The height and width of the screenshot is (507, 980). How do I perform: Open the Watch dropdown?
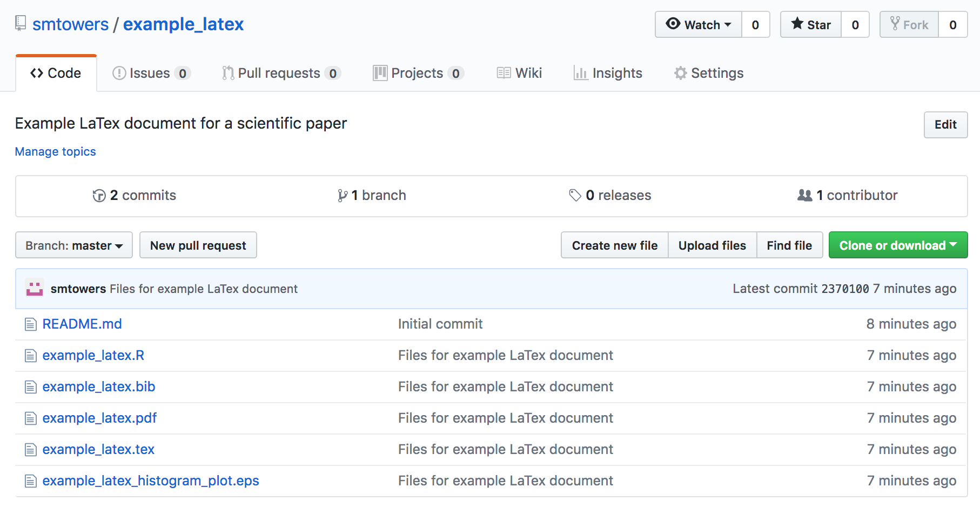[x=699, y=25]
